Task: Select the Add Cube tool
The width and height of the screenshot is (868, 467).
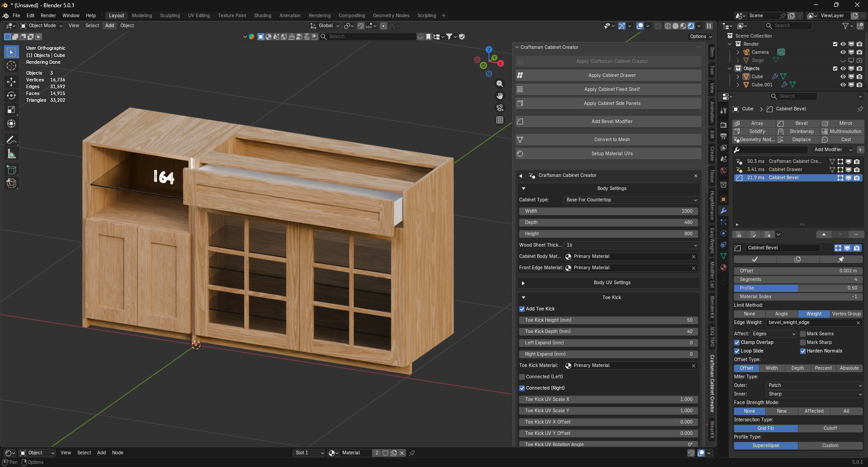Action: point(11,170)
